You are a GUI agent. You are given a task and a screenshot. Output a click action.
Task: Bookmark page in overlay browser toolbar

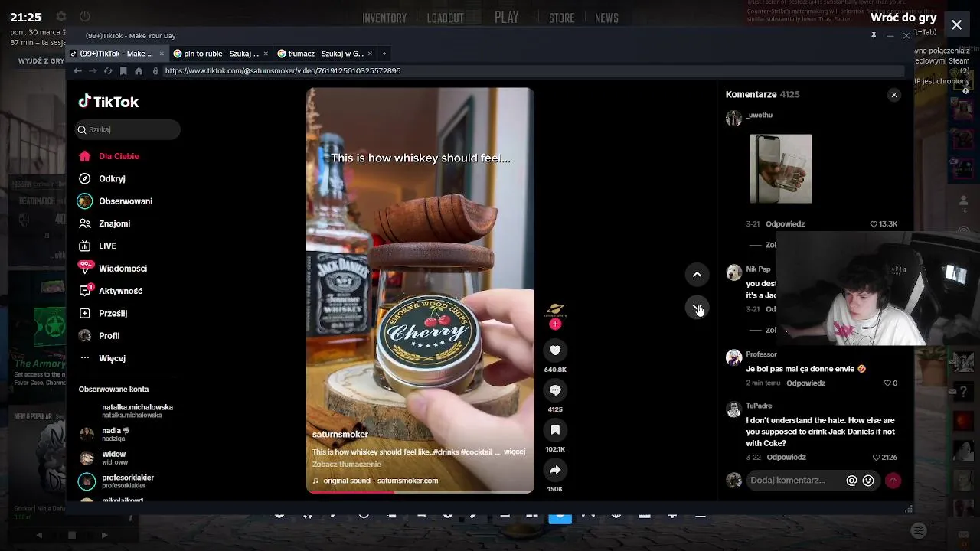[123, 71]
